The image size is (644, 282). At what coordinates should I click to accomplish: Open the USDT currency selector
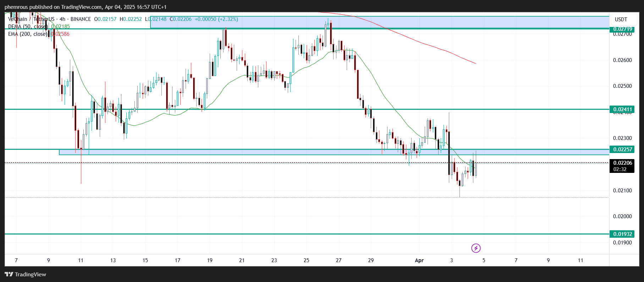tap(621, 19)
